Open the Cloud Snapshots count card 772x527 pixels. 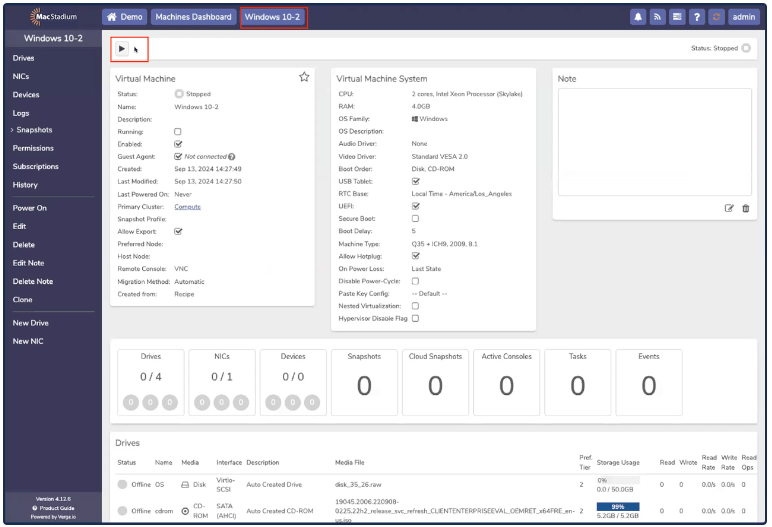point(435,382)
